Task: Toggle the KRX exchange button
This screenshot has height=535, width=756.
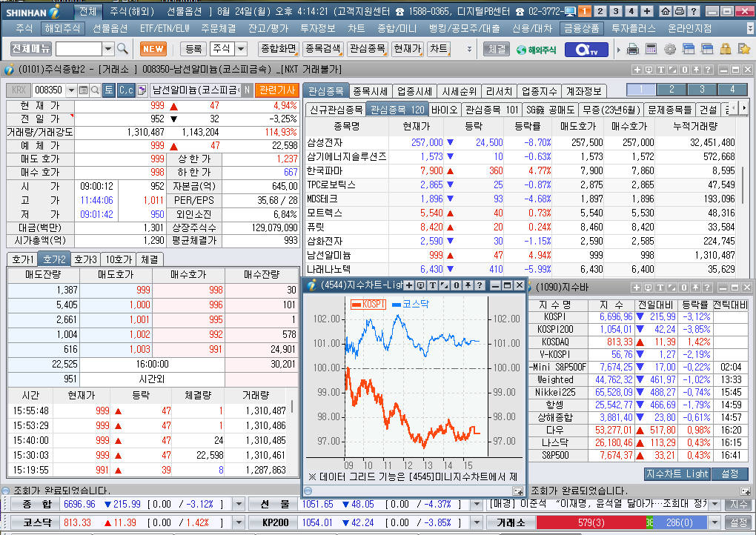Action: (19, 90)
